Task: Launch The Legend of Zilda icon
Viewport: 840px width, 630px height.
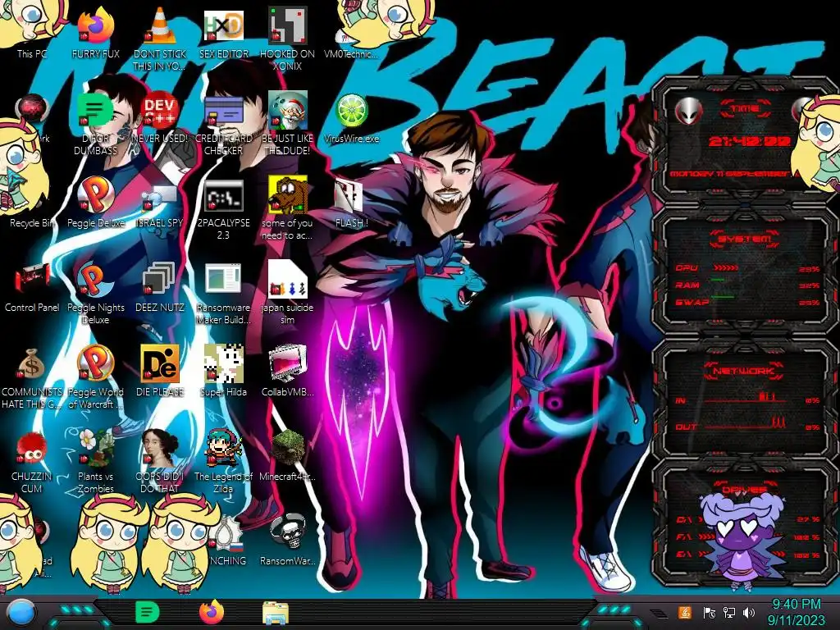Action: pyautogui.click(x=223, y=461)
